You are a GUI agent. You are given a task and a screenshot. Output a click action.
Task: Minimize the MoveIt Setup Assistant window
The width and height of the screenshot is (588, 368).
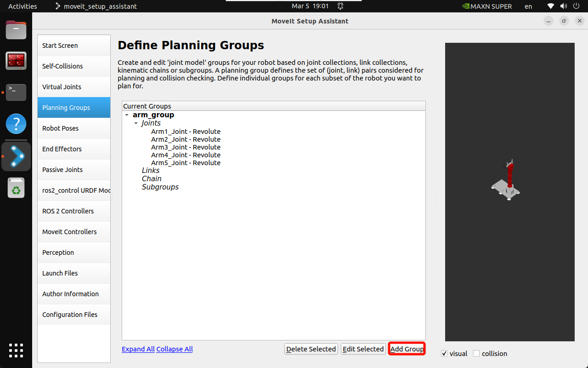(x=548, y=21)
